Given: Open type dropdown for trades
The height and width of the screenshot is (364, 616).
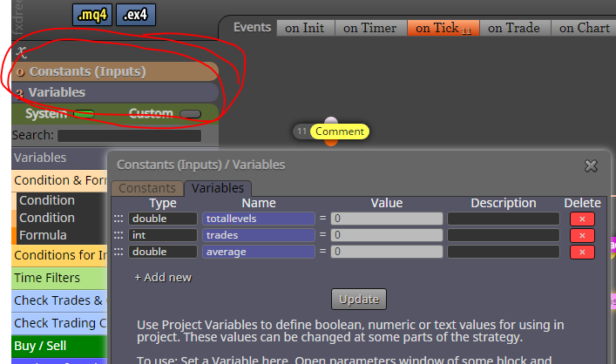Looking at the screenshot, I should pos(163,235).
